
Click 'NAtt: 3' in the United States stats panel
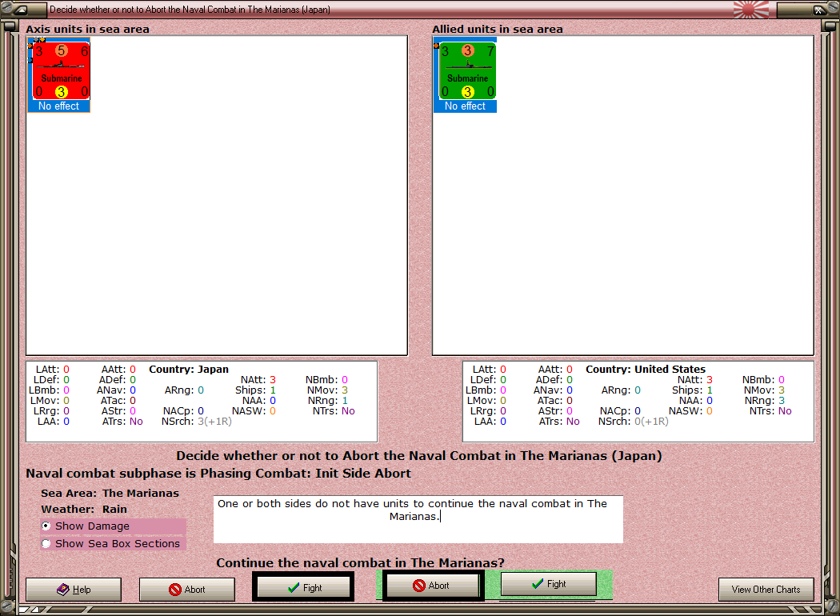point(695,380)
